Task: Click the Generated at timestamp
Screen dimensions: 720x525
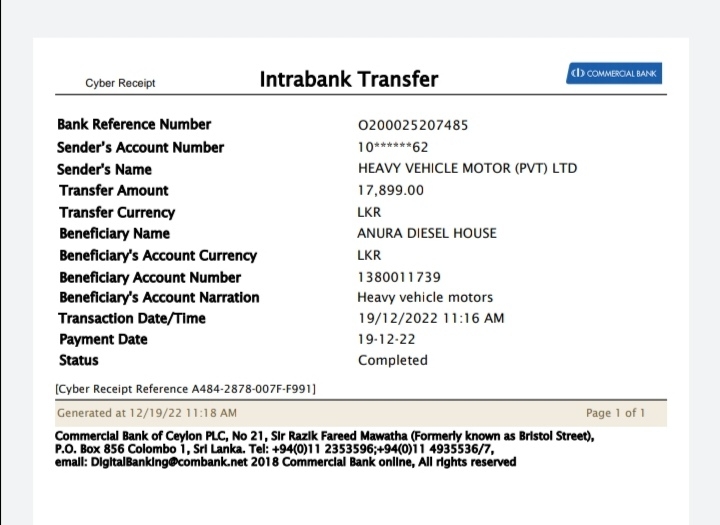Action: tap(147, 412)
